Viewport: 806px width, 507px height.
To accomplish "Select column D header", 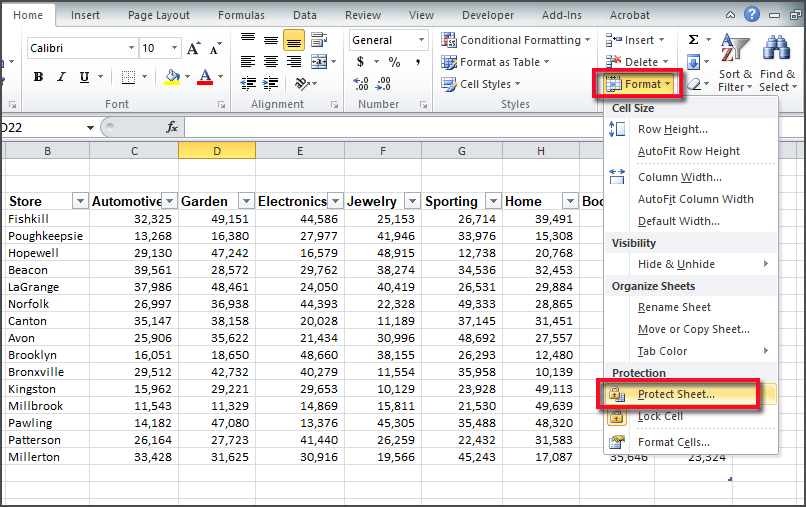I will [x=217, y=151].
